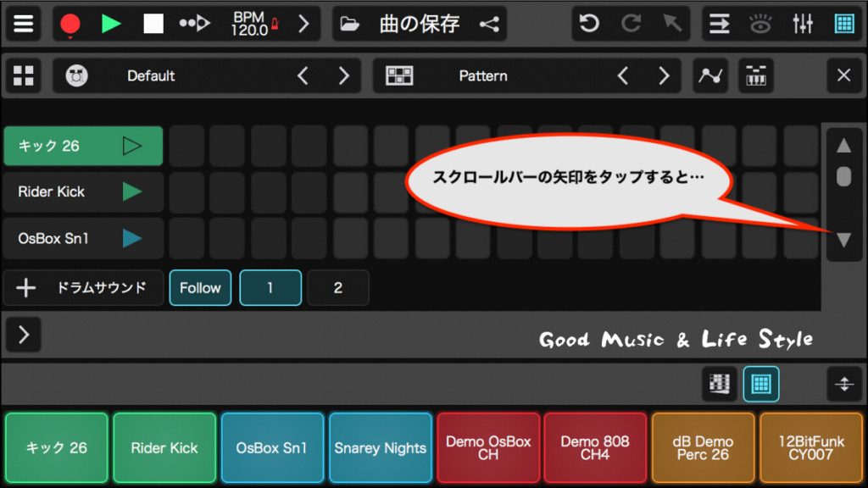Image resolution: width=868 pixels, height=488 pixels.
Task: Expand the side panel with right chevron
Action: click(x=23, y=335)
